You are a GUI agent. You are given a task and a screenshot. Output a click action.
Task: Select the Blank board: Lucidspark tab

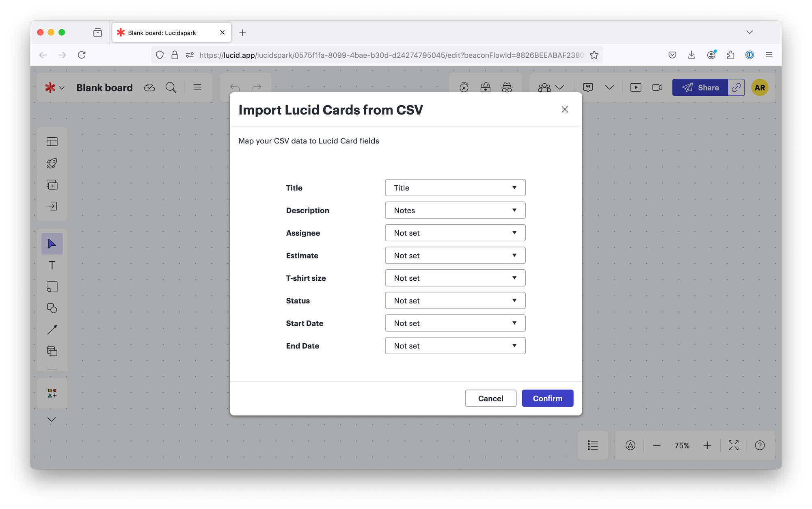pos(171,32)
